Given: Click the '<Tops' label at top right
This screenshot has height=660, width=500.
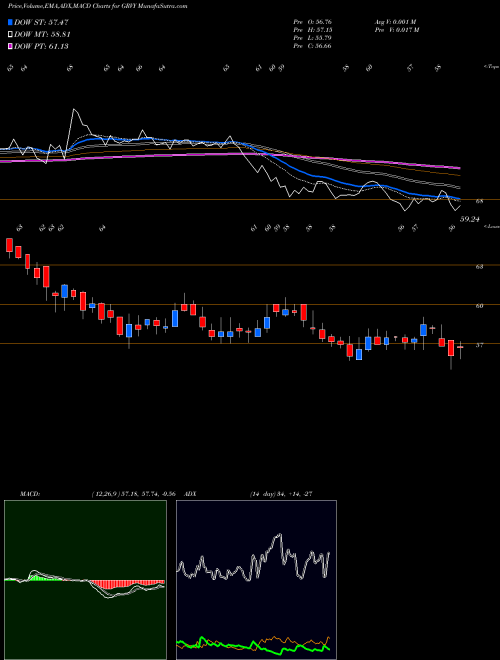Looking at the screenshot, I should (491, 67).
